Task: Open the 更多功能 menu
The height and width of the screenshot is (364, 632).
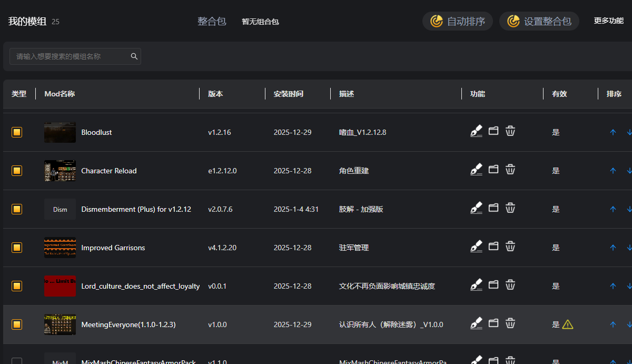Action: click(608, 21)
